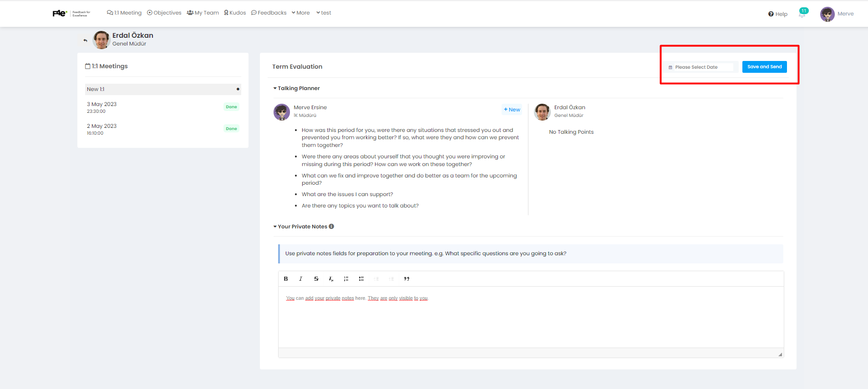
Task: Click Erdal Özkan's avatar in Talking Planner
Action: 542,112
